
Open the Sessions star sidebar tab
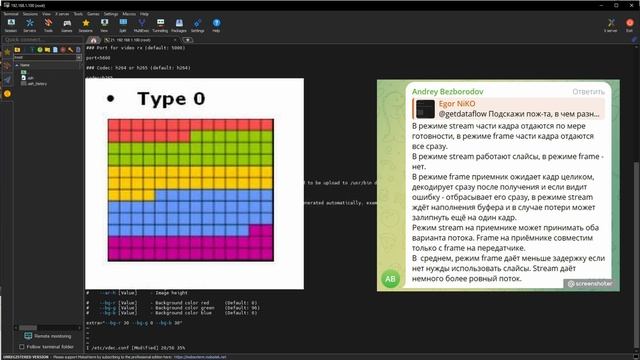point(7,52)
